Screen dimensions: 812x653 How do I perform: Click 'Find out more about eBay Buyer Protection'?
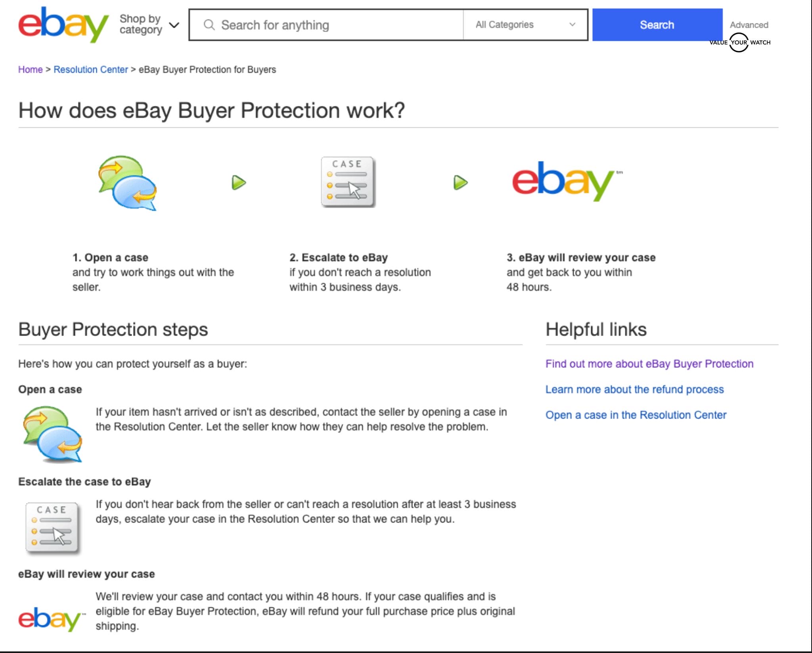coord(649,363)
